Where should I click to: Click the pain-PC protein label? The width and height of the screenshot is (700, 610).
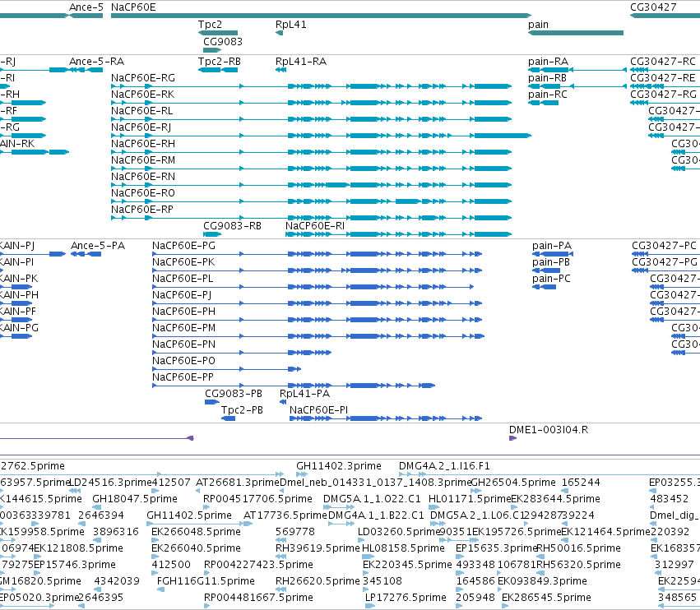pos(551,279)
